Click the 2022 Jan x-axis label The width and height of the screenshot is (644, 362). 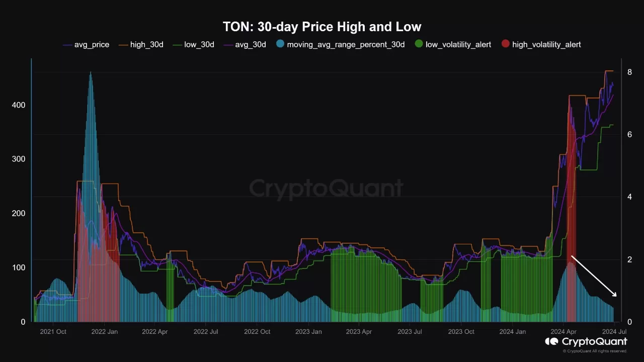tap(105, 331)
